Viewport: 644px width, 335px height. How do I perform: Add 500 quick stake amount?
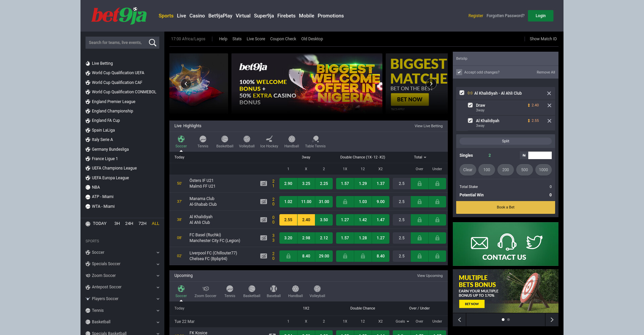525,170
